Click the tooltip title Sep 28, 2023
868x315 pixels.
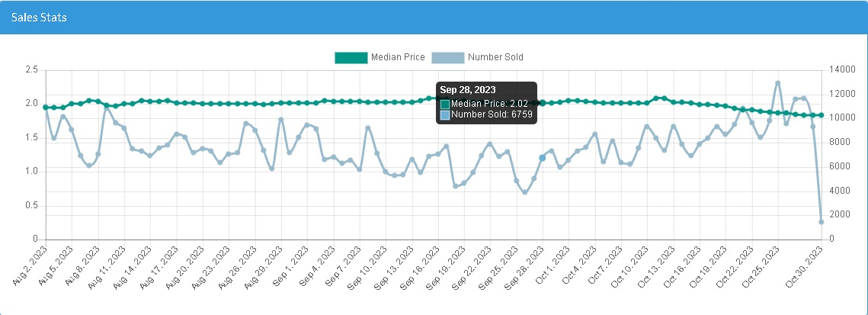pos(468,90)
